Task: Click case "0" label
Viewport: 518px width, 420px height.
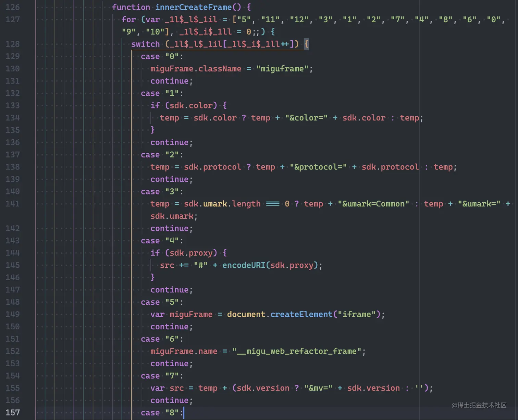Action: 162,56
